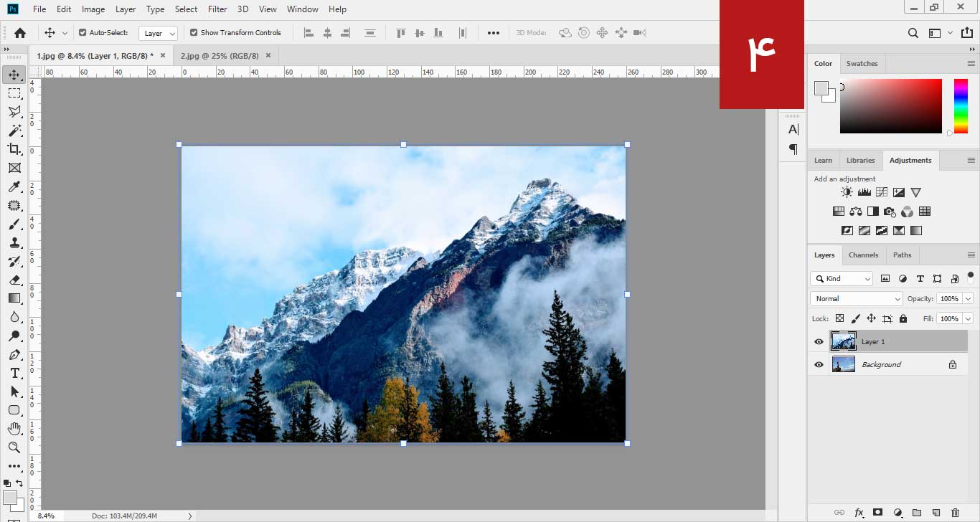Select the Horizontal Type tool
This screenshot has height=522, width=980.
[x=14, y=373]
